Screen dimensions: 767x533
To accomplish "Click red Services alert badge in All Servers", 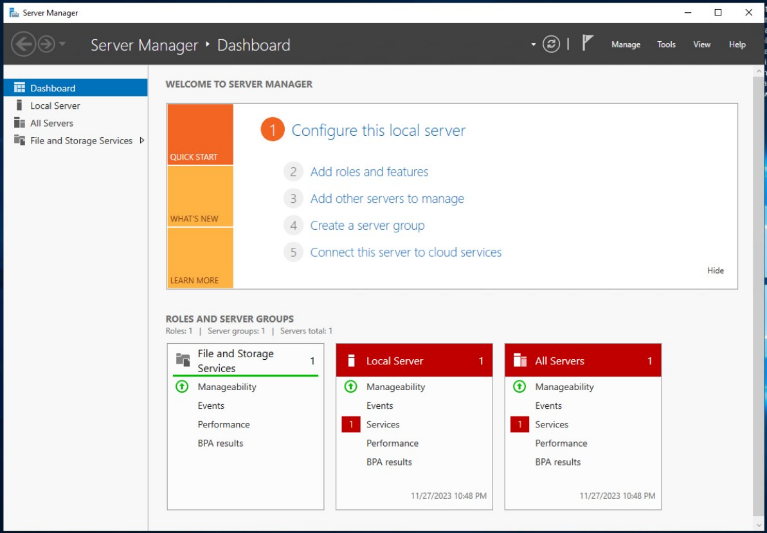I will point(519,424).
